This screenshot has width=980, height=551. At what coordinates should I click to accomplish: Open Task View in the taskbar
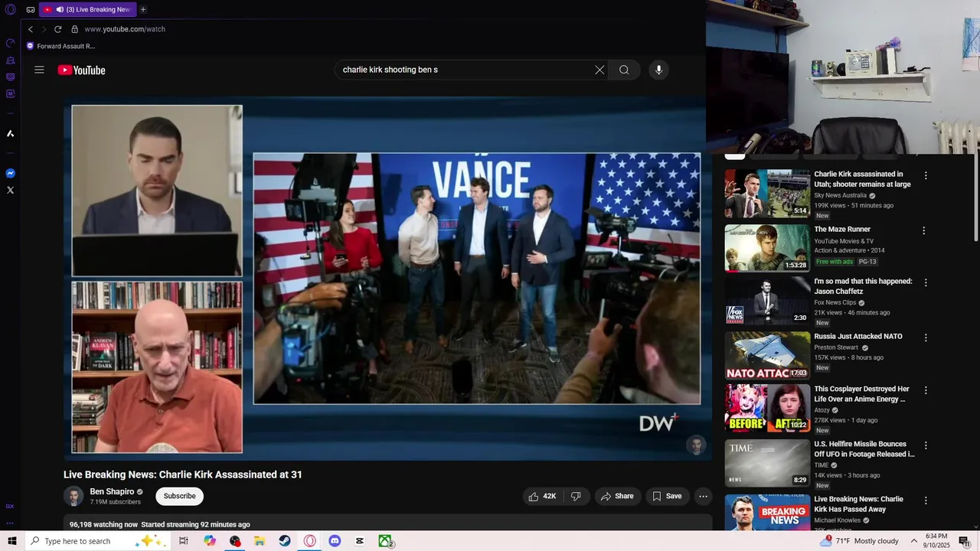pos(184,541)
